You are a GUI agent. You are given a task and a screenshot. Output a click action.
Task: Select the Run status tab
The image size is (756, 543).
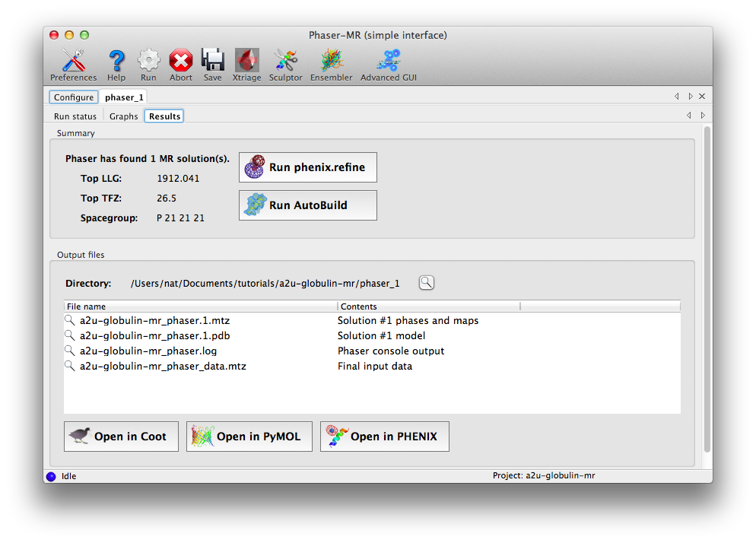[x=75, y=116]
